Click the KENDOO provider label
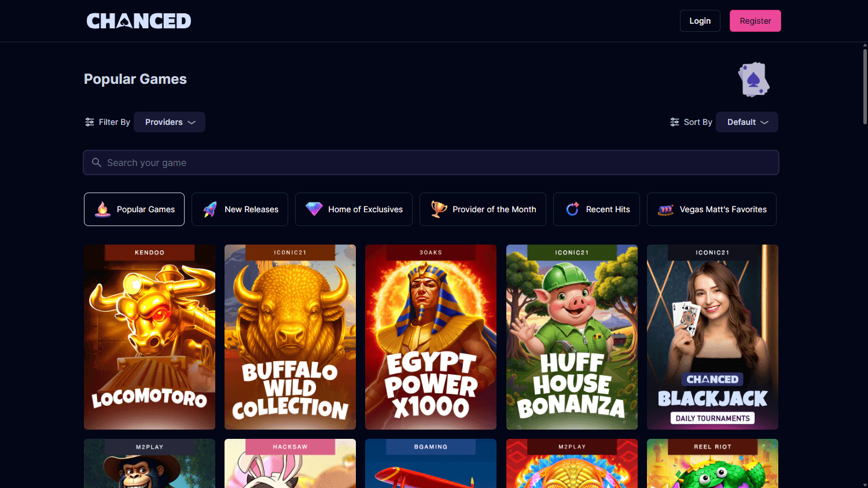 click(149, 253)
